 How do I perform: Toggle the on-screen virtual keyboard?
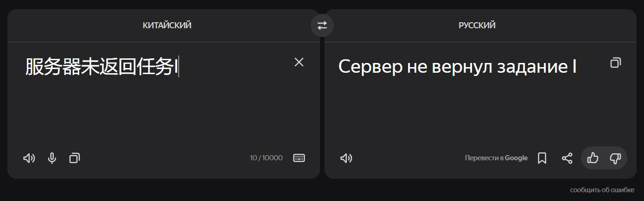click(299, 158)
